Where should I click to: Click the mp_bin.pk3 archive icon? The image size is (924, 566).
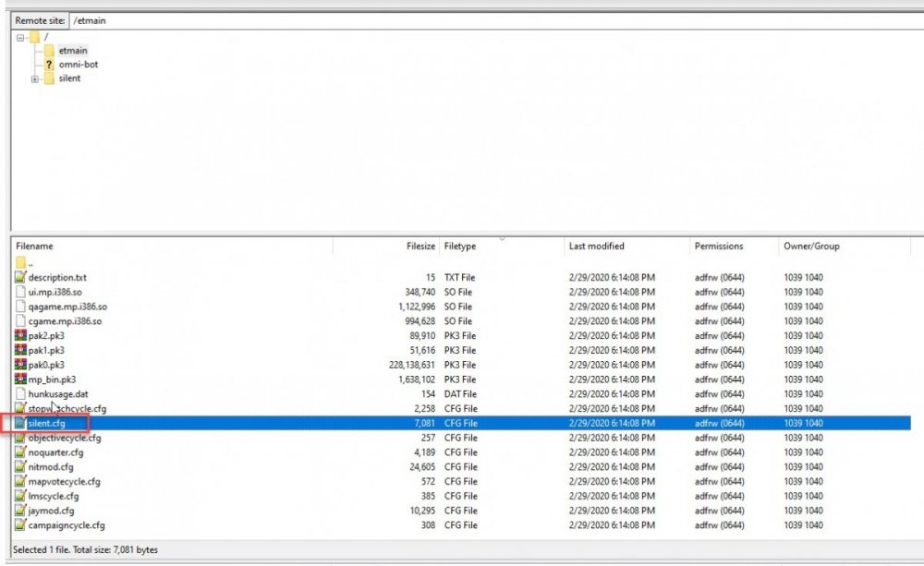pos(20,379)
